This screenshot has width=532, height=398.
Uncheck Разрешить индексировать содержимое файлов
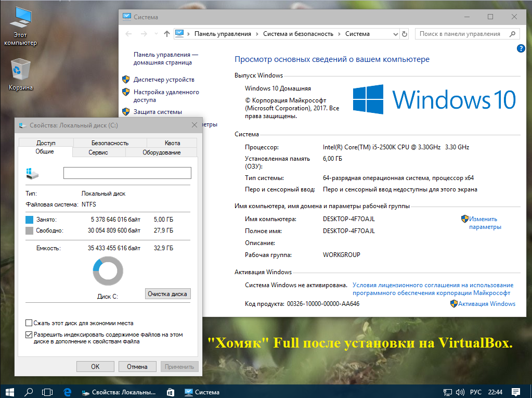(x=29, y=335)
